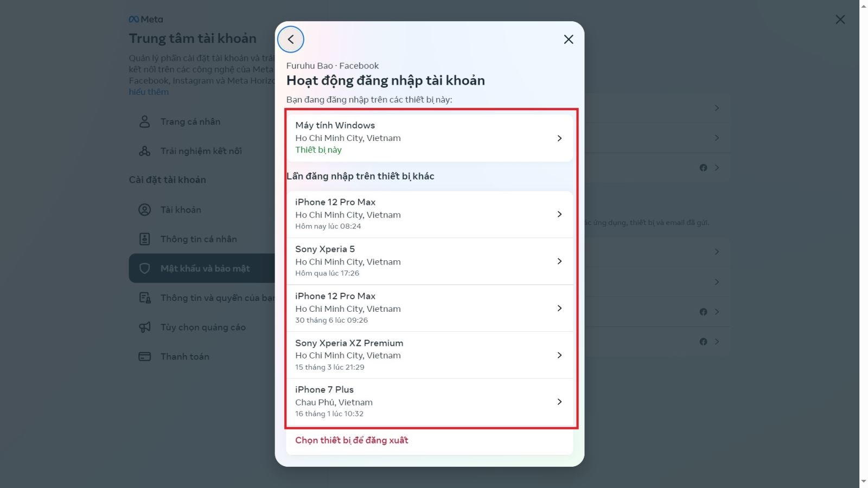The image size is (868, 488).
Task: Expand chevron on iPhone 7 Plus row
Action: pyautogui.click(x=559, y=402)
